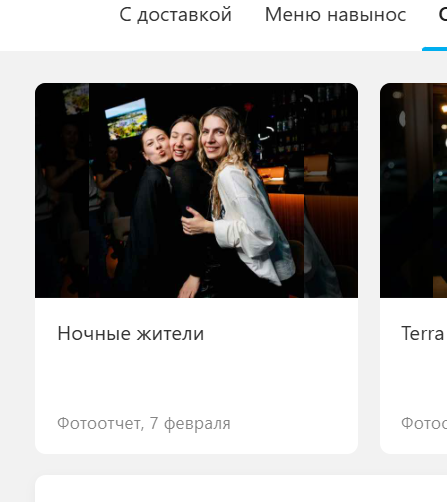Click white area of the Terra card

(413, 380)
